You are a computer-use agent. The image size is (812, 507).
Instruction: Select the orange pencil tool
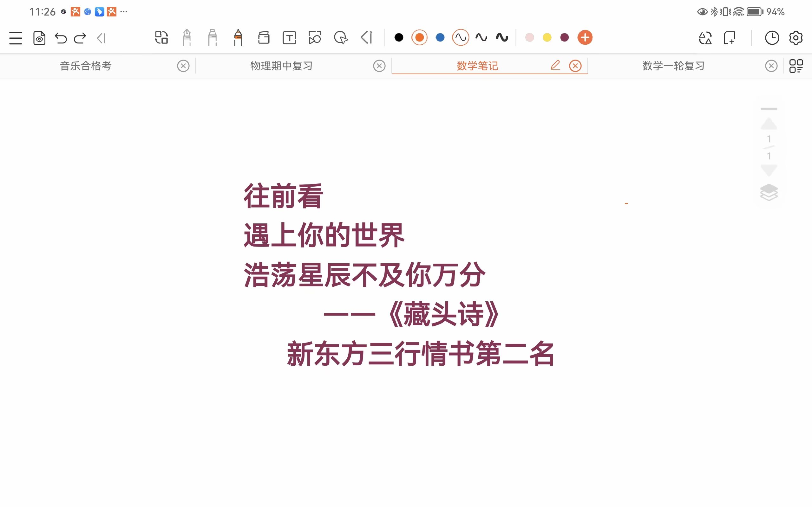tap(238, 37)
